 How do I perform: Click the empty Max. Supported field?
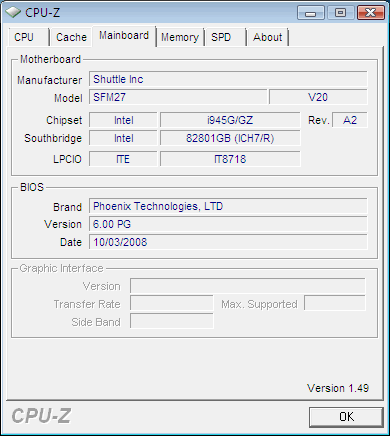tap(335, 304)
